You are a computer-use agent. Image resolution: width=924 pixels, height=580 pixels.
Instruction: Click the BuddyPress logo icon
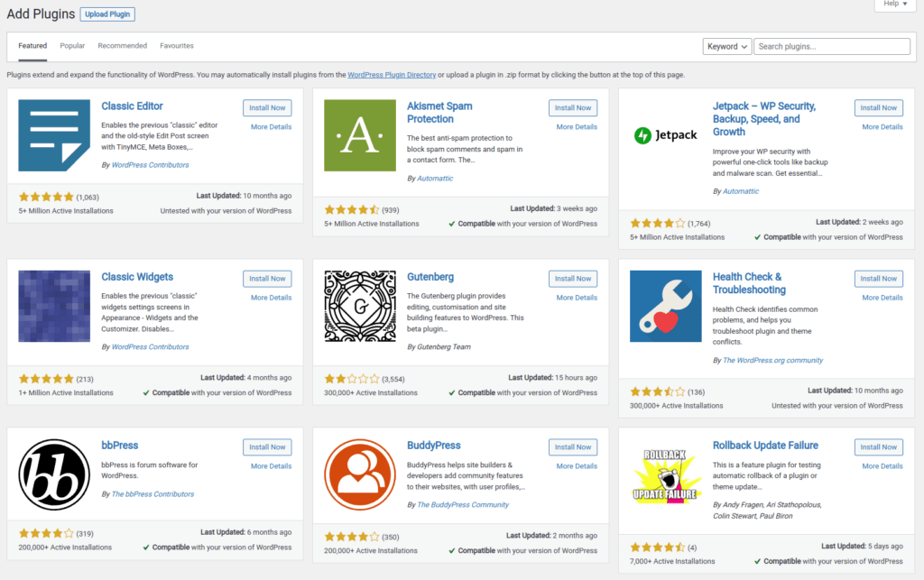point(360,474)
